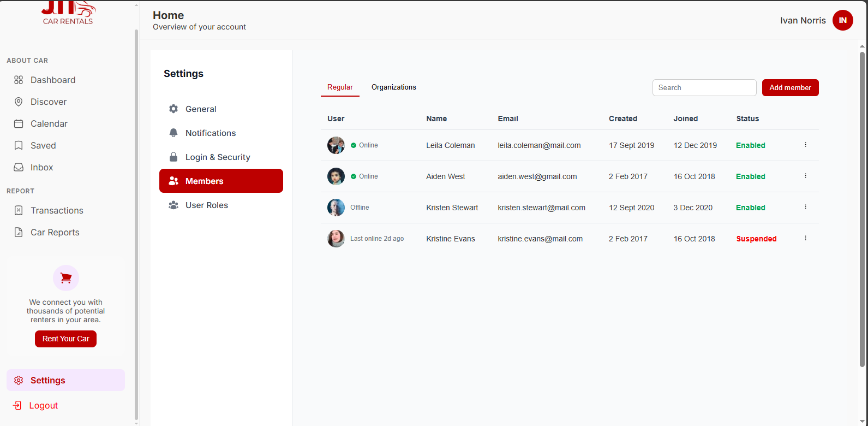
Task: Click the Login & Security lock icon
Action: pyautogui.click(x=173, y=157)
